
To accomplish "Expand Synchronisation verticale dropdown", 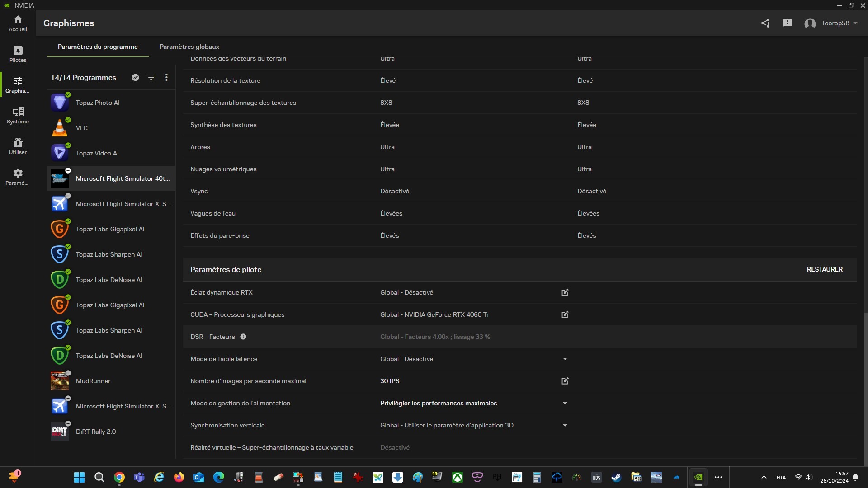I will tap(565, 425).
